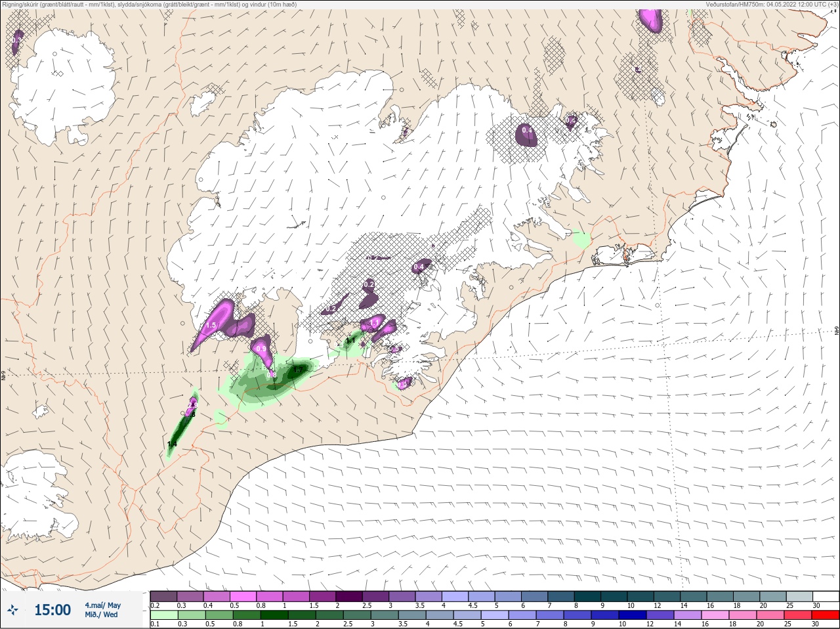Pick white swatch ending upper legend row
The image size is (840, 629).
click(x=826, y=596)
